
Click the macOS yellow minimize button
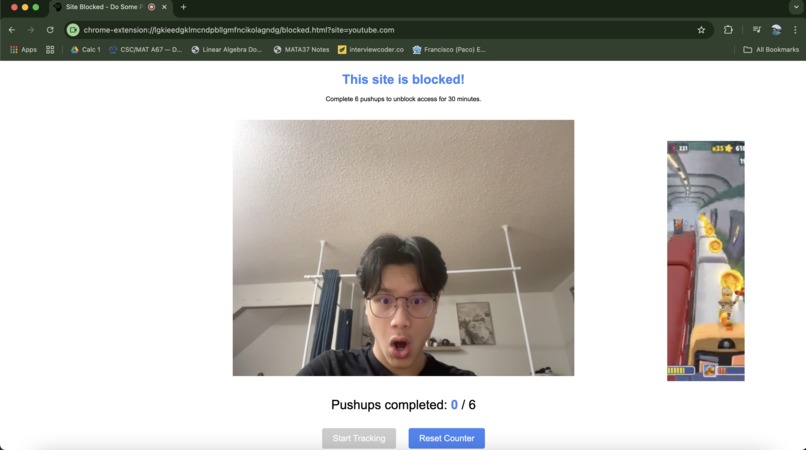coord(25,7)
